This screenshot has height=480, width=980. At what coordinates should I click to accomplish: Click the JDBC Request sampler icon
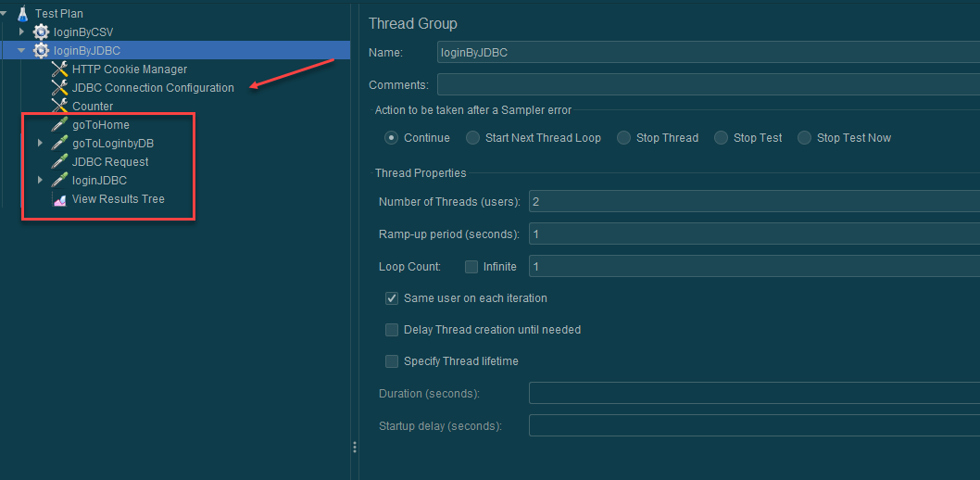click(59, 162)
